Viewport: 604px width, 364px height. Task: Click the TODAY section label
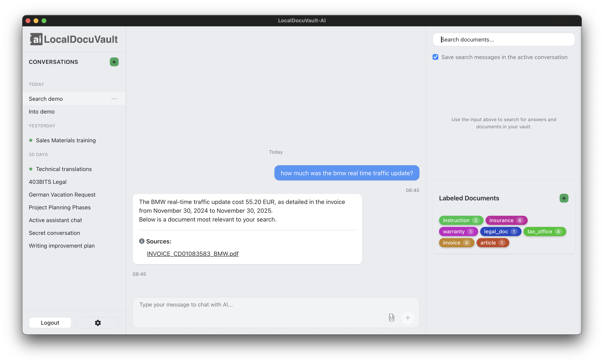pos(36,84)
